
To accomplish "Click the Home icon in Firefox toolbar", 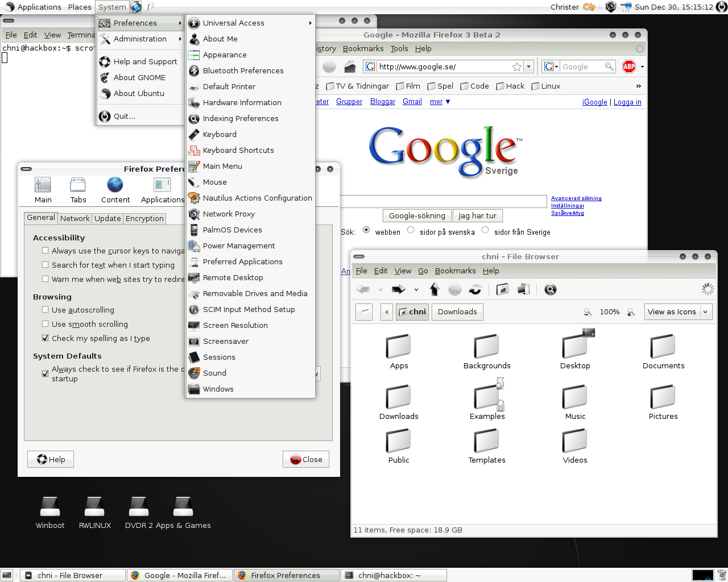I will click(x=350, y=67).
